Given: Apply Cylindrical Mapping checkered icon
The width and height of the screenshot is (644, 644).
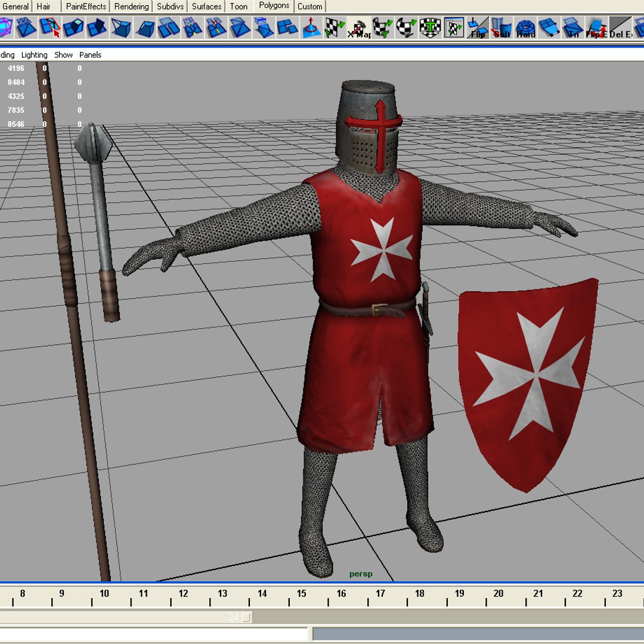Looking at the screenshot, I should click(383, 28).
